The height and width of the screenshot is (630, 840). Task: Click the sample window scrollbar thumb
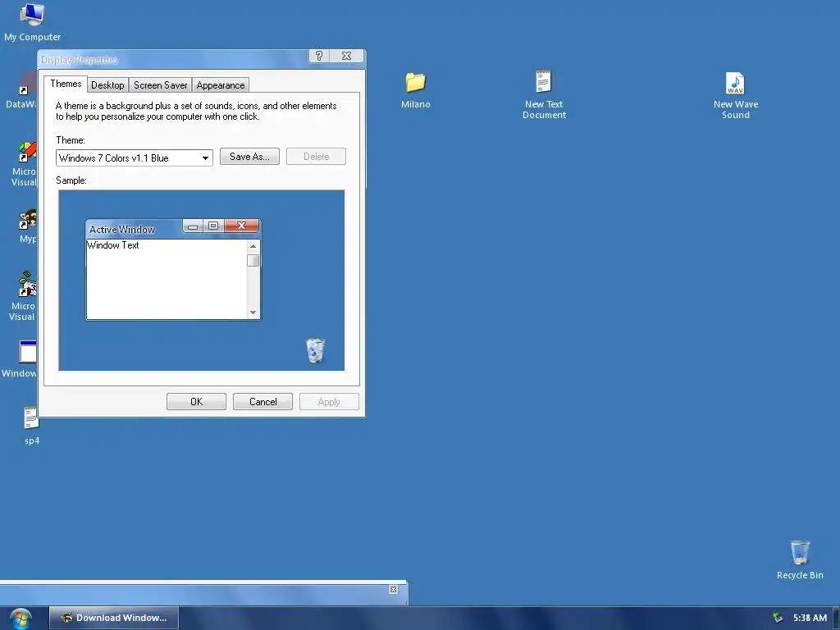point(253,260)
